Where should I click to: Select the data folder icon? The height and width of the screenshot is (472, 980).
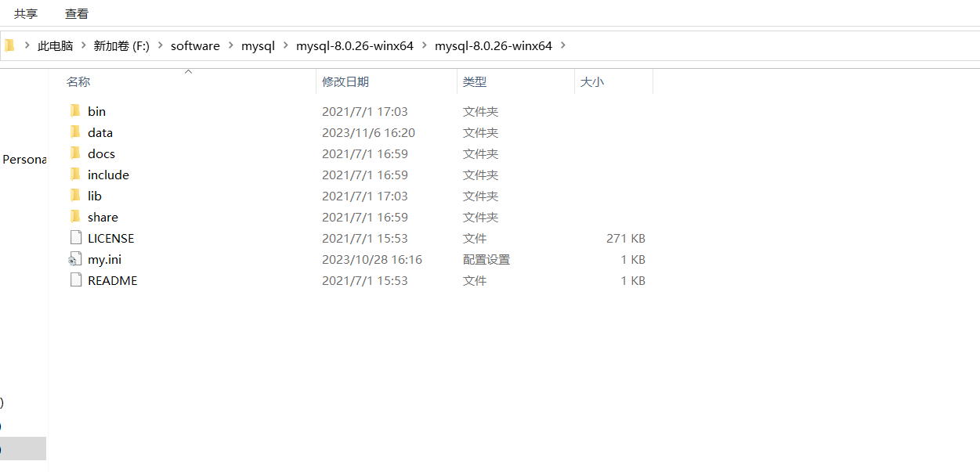point(75,132)
